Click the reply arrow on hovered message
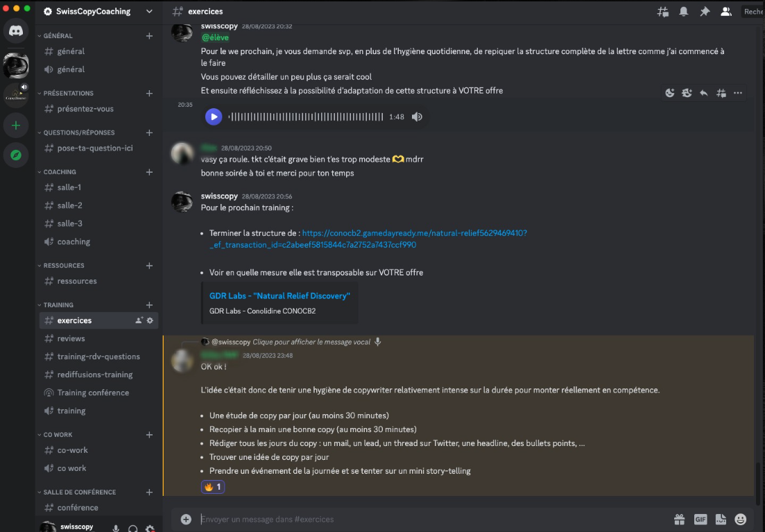Image resolution: width=765 pixels, height=532 pixels. [x=704, y=93]
